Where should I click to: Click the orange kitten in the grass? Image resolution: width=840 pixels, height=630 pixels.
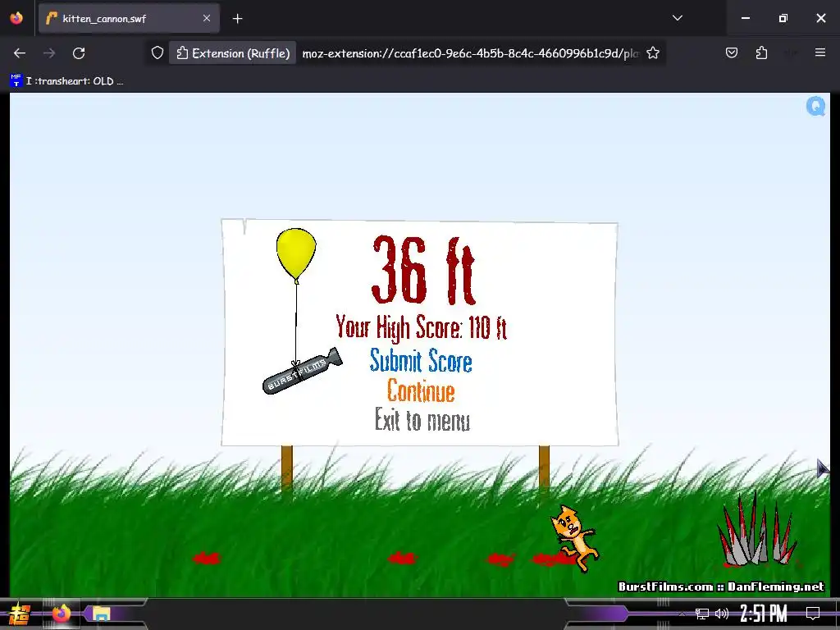click(x=574, y=537)
